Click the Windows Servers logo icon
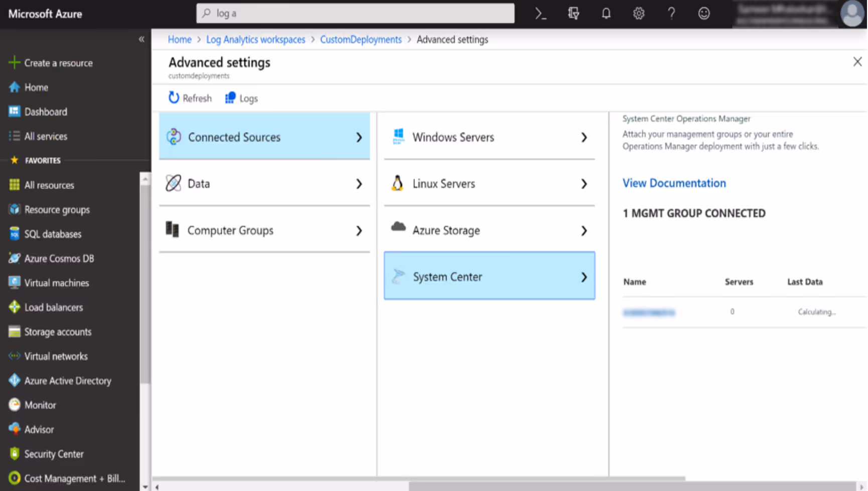The width and height of the screenshot is (868, 491). (x=398, y=136)
